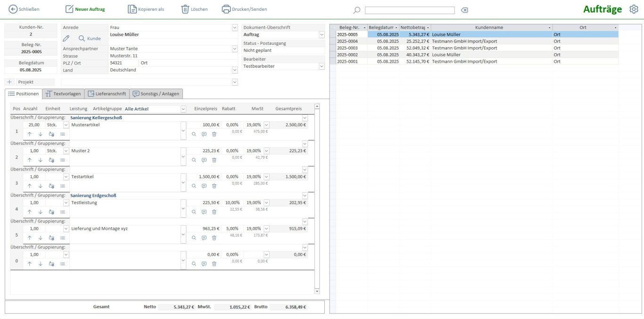Viewport: 644px width, 319px height.
Task: Click the Strasse field Musterstr. 11
Action: point(173,56)
